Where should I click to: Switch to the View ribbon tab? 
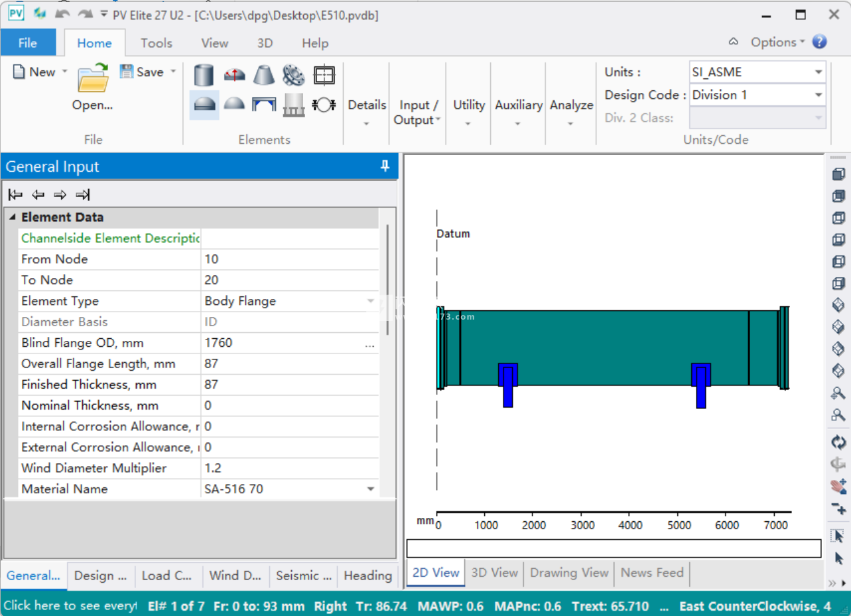point(215,43)
